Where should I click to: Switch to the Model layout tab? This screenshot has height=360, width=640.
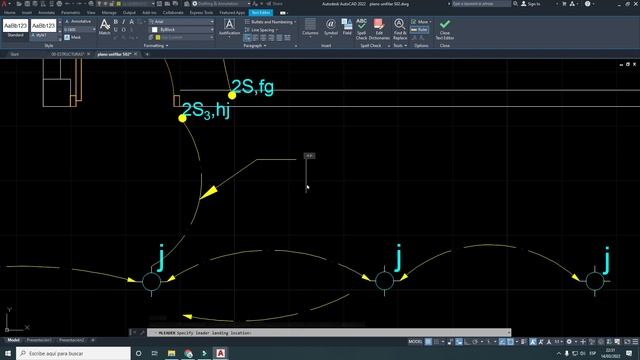coord(13,340)
